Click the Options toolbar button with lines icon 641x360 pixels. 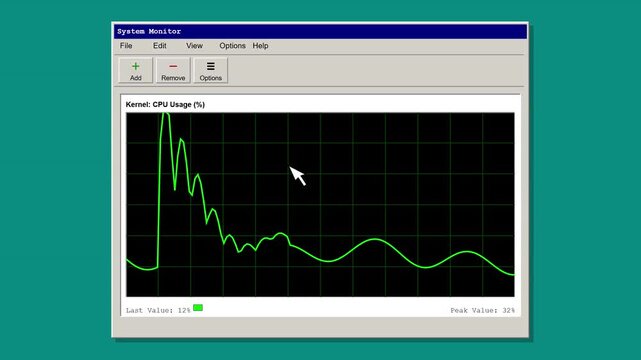211,71
